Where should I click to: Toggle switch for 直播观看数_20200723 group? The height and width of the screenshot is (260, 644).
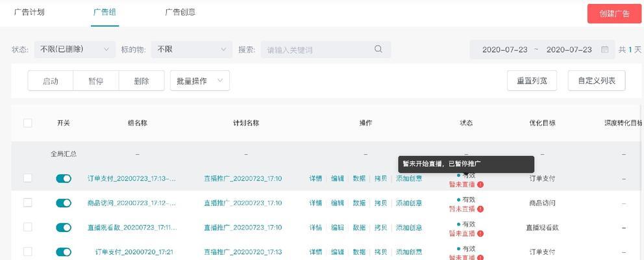tap(64, 227)
